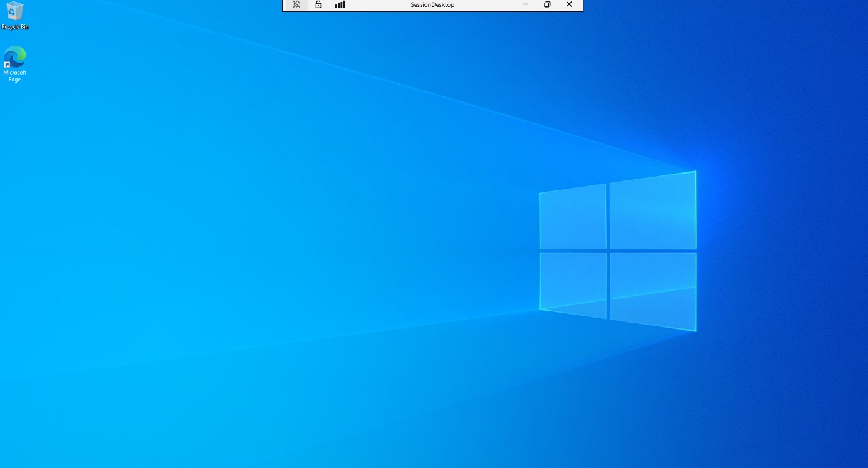
Task: Click the SessionDesktop title text
Action: pyautogui.click(x=432, y=4)
